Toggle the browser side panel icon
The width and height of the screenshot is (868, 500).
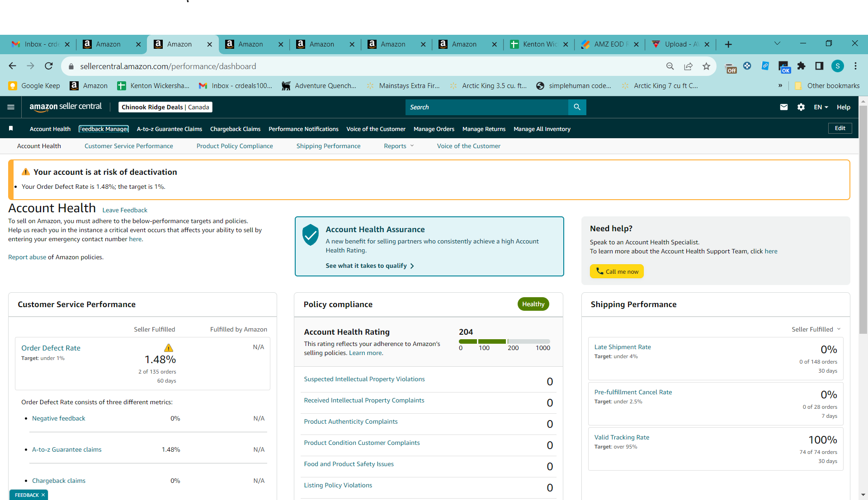pyautogui.click(x=819, y=66)
